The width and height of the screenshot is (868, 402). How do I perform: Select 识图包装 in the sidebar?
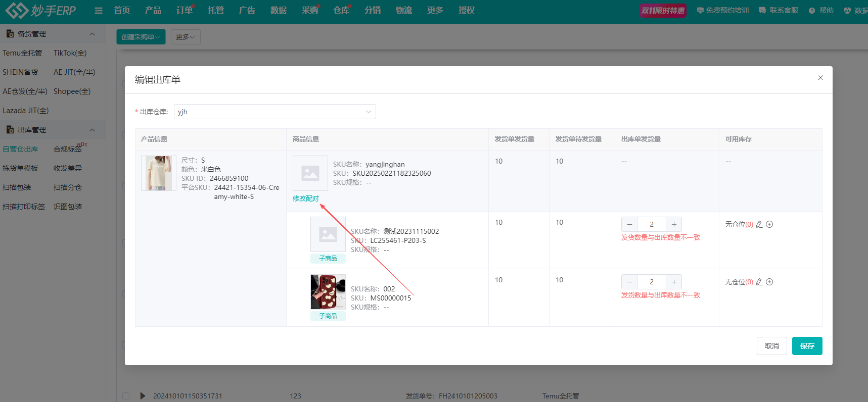pyautogui.click(x=68, y=207)
